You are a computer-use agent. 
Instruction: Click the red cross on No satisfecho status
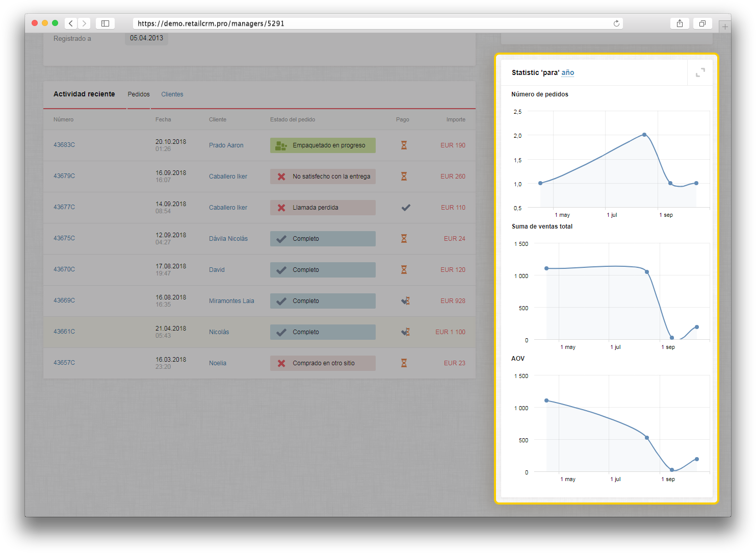[281, 177]
